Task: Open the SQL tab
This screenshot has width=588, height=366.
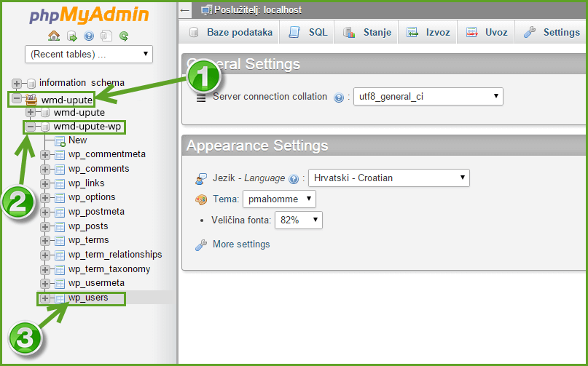Action: [307, 33]
